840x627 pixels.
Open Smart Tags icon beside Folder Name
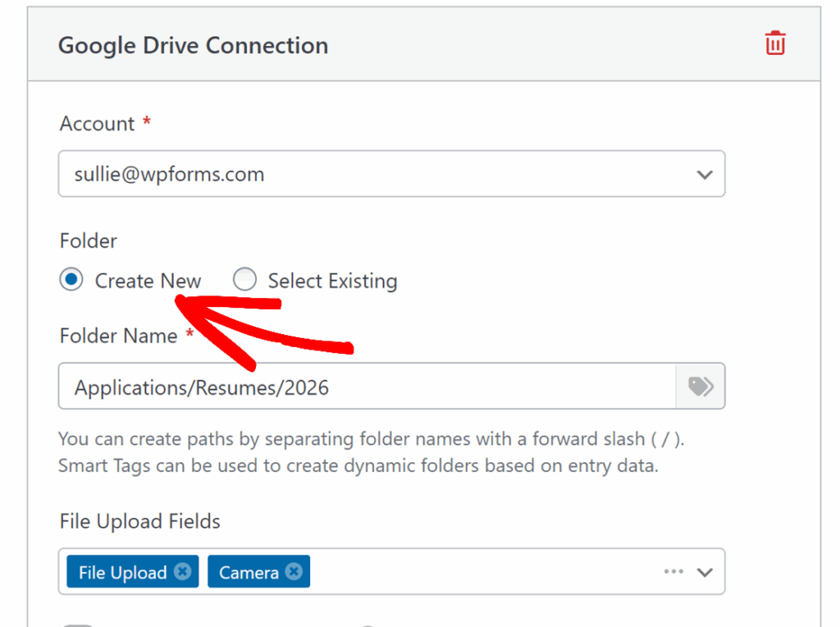(x=700, y=387)
